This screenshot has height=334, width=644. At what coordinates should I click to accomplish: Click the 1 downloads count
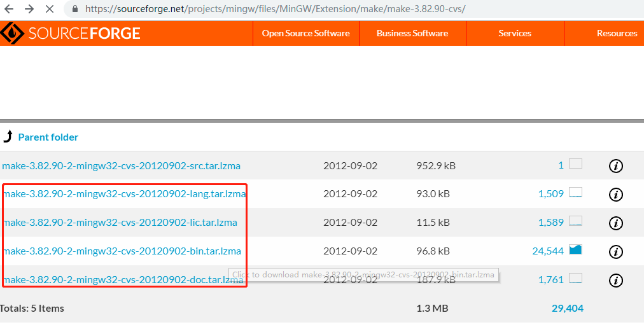(561, 165)
